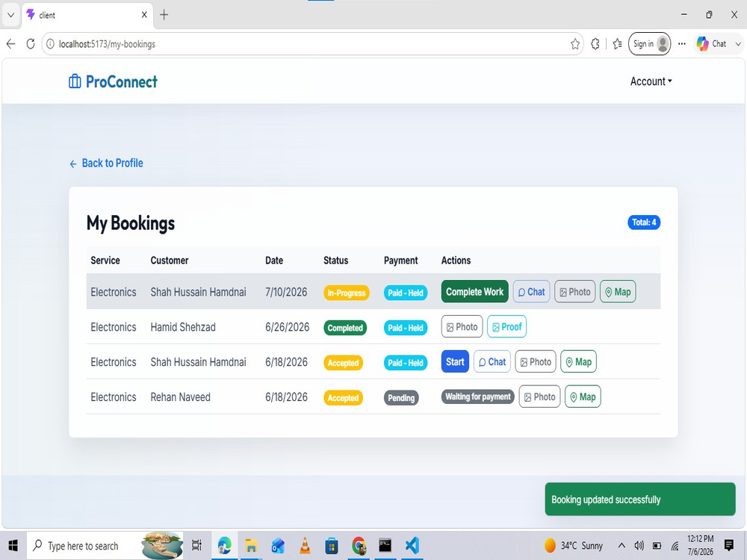Open browser settings and more menu

tap(682, 44)
